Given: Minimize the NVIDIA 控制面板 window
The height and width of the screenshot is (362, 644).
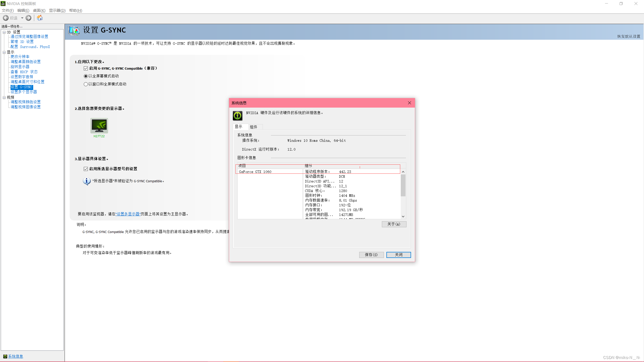Looking at the screenshot, I should pos(607,4).
